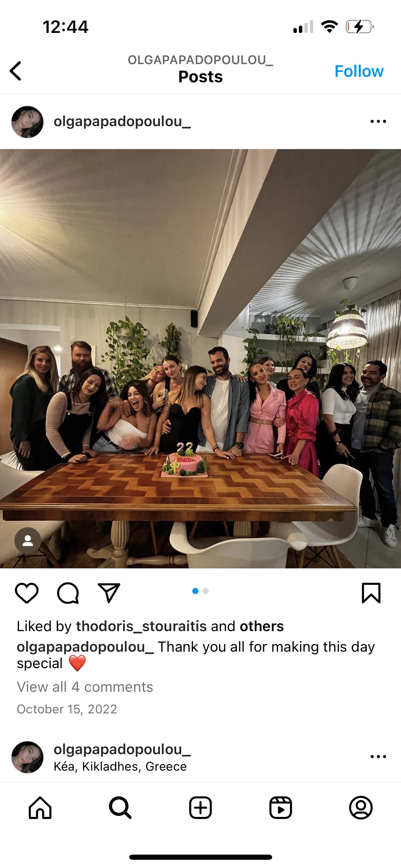See others who liked the post
The width and height of the screenshot is (401, 868).
262,626
